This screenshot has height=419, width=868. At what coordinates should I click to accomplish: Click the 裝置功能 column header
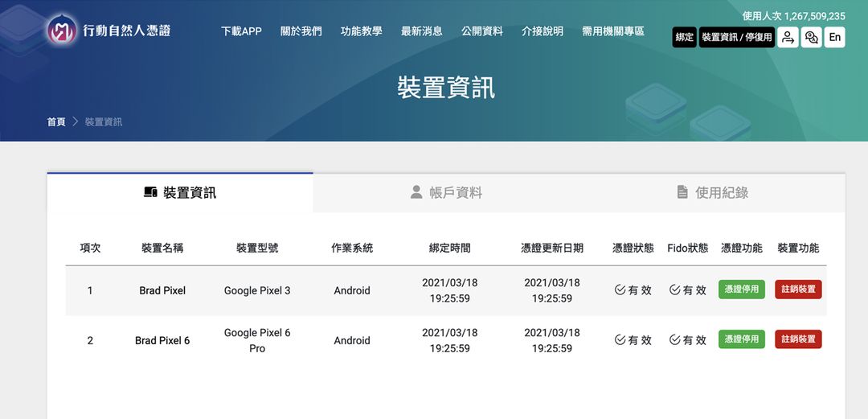pos(798,249)
